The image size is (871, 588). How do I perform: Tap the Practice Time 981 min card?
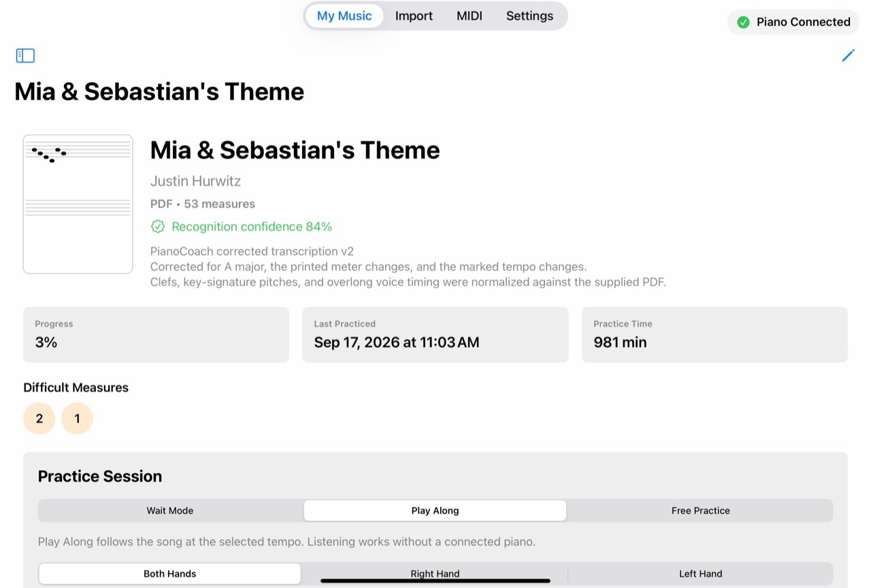tap(714, 334)
